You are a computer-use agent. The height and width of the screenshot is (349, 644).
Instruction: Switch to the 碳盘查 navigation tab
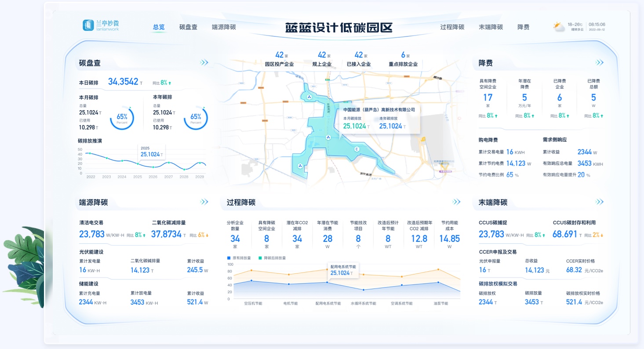coord(188,26)
